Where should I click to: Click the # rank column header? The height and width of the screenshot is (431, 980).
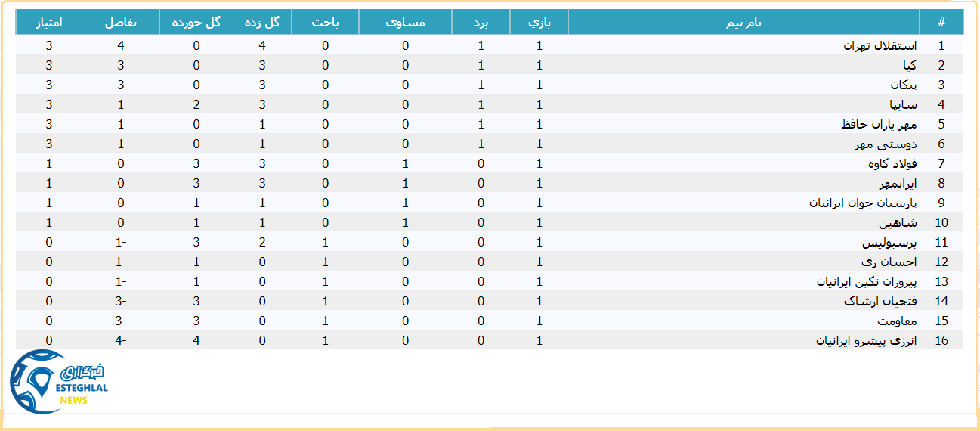coord(941,23)
